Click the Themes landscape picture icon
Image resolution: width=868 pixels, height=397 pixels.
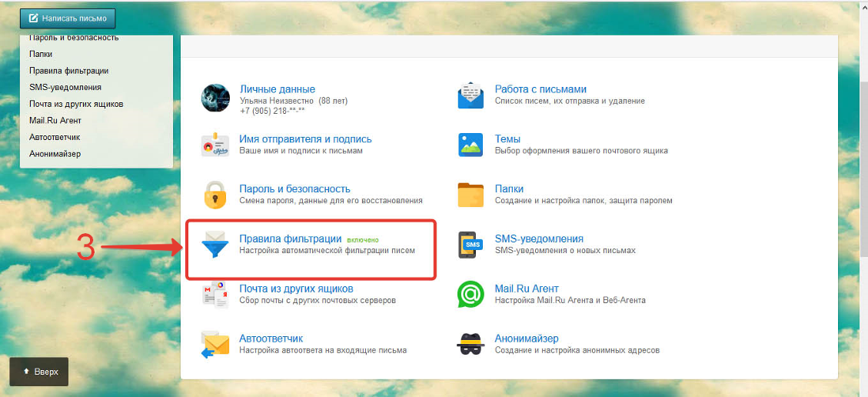(x=471, y=145)
